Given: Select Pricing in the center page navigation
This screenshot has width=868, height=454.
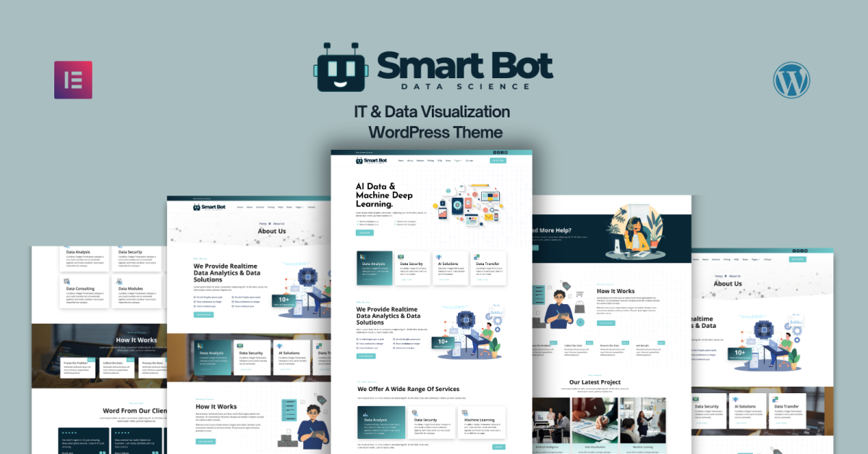Looking at the screenshot, I should 430,161.
